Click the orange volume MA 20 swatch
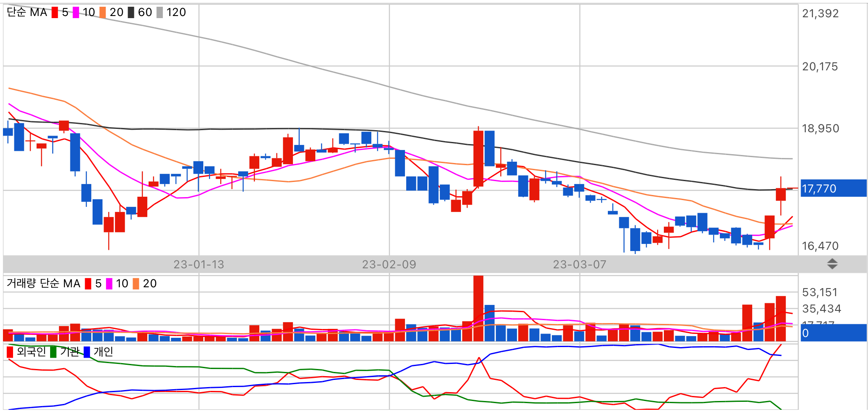Screen dimensions: 868x417 click(x=136, y=284)
